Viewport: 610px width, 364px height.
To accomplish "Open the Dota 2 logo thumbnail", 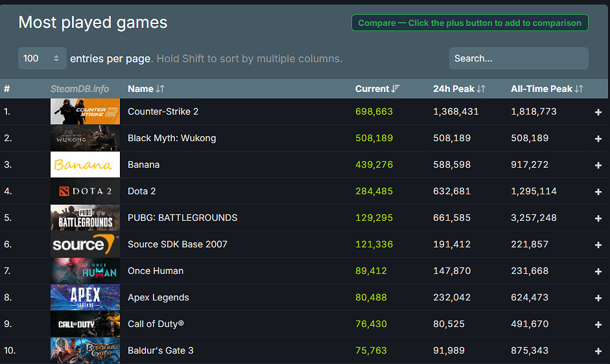I will (x=85, y=191).
